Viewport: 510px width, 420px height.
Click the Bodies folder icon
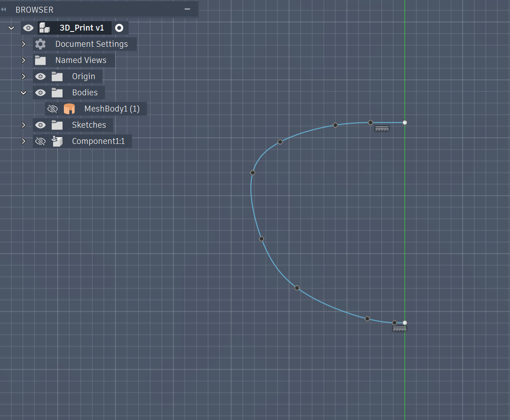pos(57,93)
